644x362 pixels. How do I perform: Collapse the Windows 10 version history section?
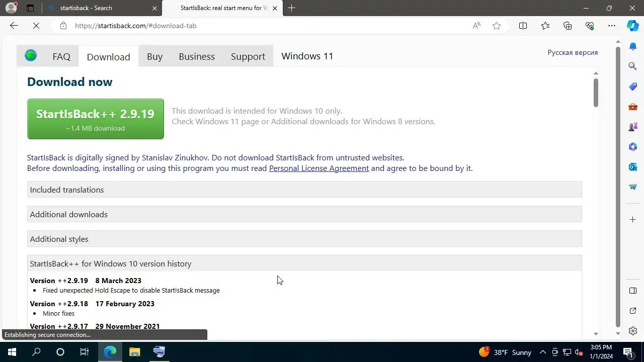click(x=304, y=263)
